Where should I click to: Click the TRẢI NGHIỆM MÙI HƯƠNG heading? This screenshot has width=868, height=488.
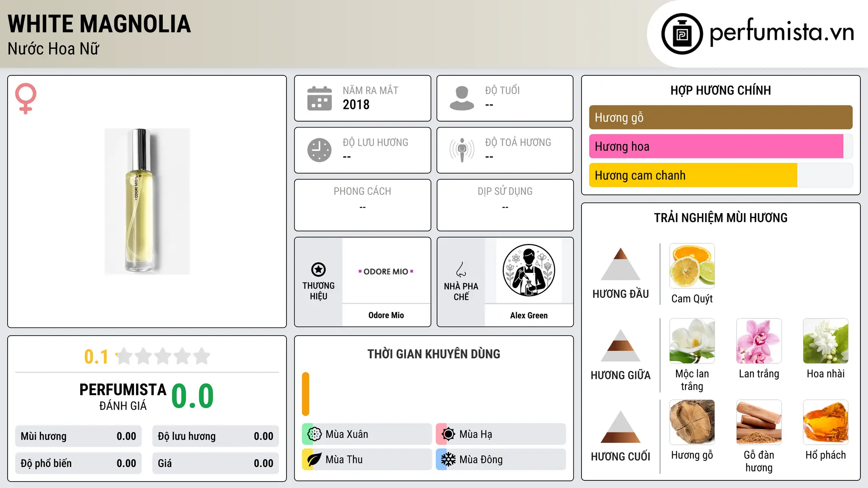tap(721, 218)
